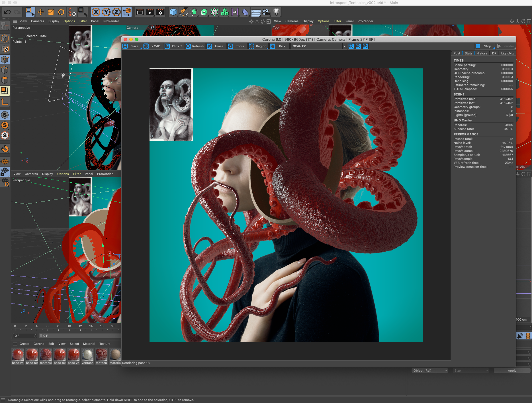The image size is (532, 403).
Task: Click the 0 F frame input field
Action: click(25, 336)
